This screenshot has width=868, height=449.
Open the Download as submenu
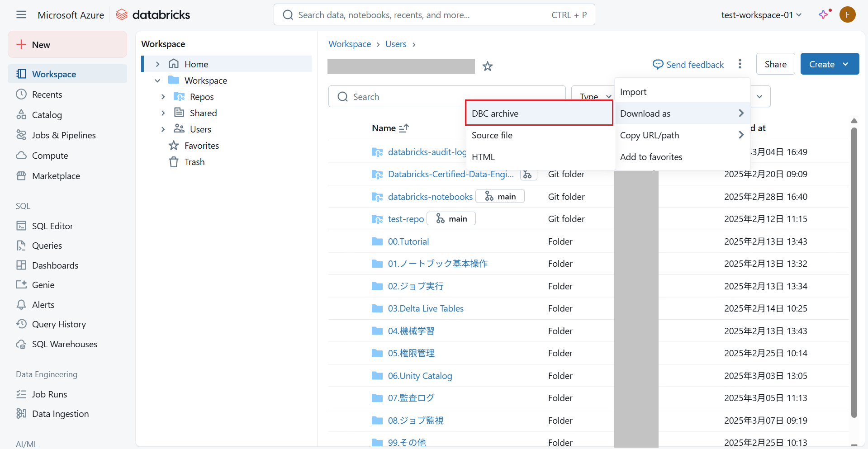point(683,113)
